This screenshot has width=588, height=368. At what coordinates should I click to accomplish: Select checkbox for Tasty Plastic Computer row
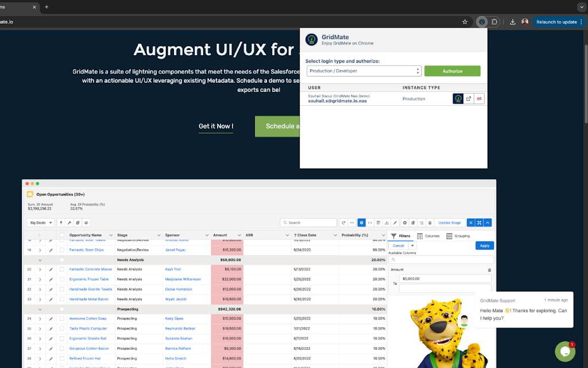(62, 328)
